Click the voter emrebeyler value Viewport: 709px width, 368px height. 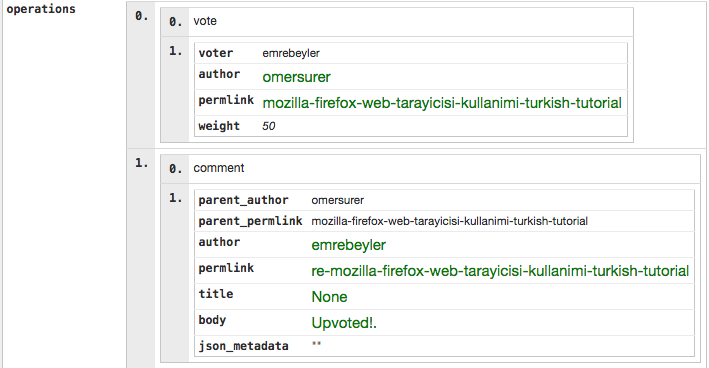coord(291,53)
